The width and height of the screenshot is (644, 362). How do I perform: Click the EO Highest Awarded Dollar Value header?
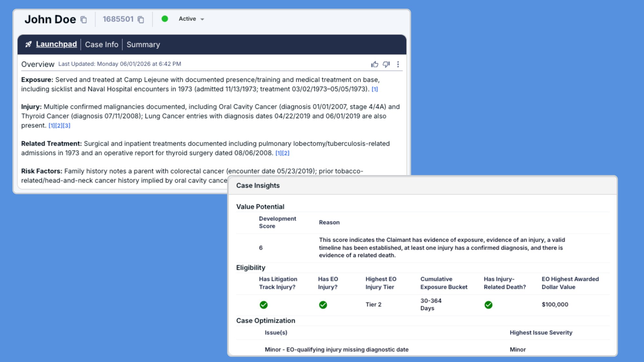(570, 283)
